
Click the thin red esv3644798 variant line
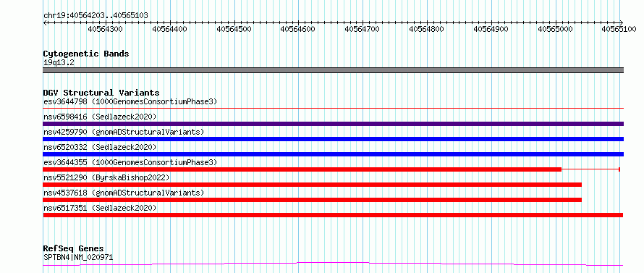click(x=334, y=108)
